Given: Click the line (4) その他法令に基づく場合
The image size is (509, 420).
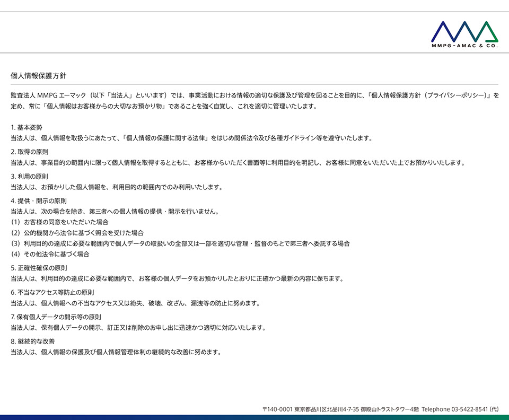Looking at the screenshot, I should click(x=50, y=254).
